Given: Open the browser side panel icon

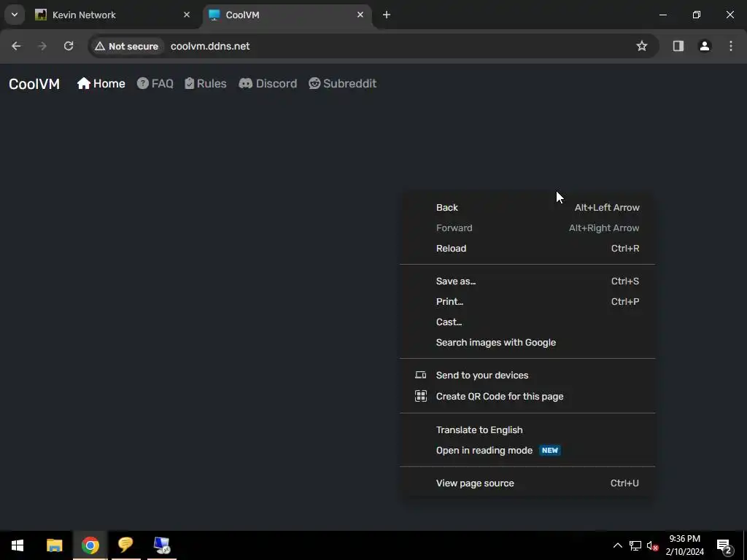Looking at the screenshot, I should pos(678,46).
